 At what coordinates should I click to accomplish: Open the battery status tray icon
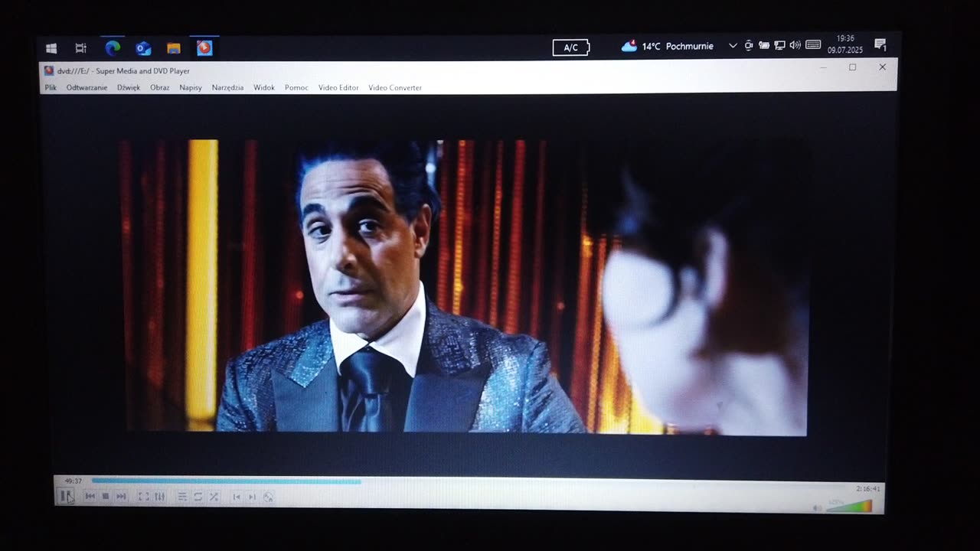click(x=764, y=46)
